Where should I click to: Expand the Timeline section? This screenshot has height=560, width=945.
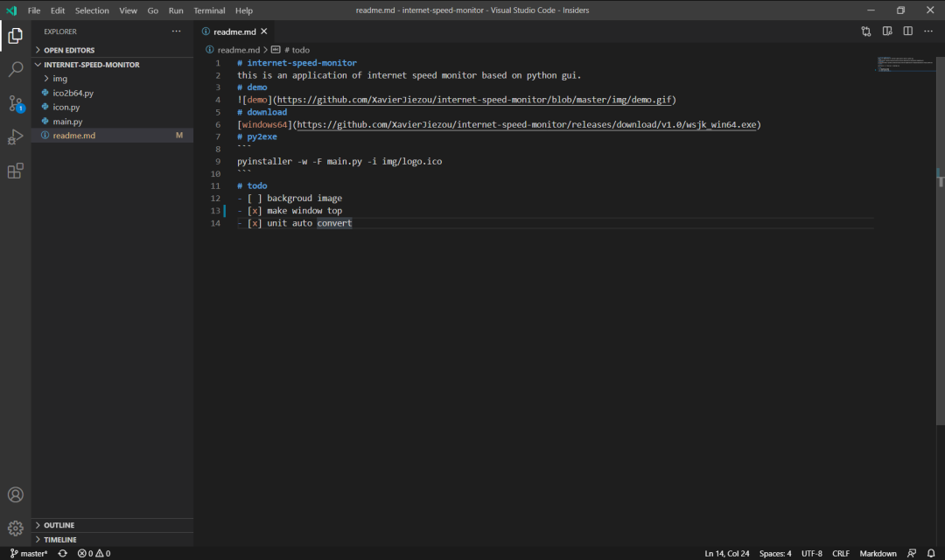click(112, 540)
